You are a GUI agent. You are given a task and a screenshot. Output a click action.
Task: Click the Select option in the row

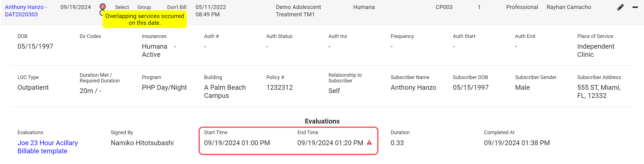(122, 7)
